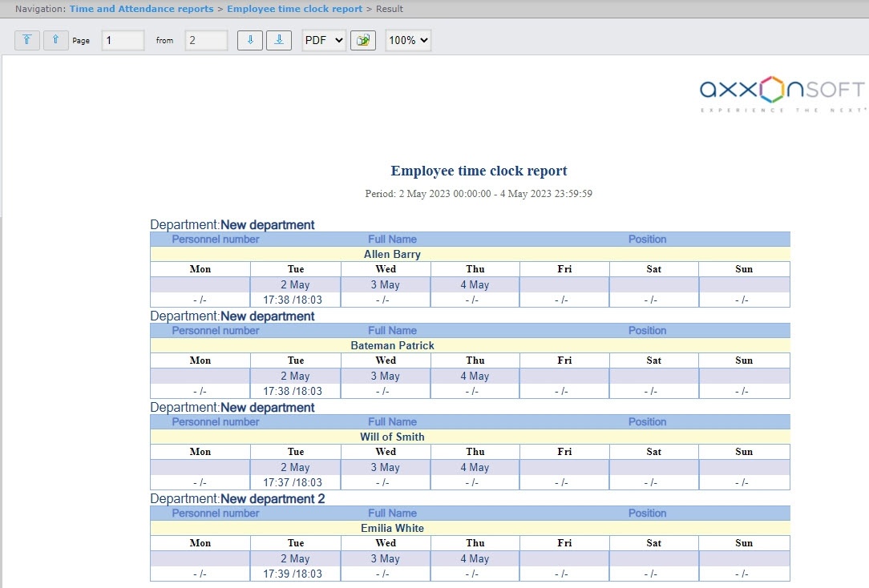869x588 pixels.
Task: Click the Employee time clock report title
Action: coord(479,171)
